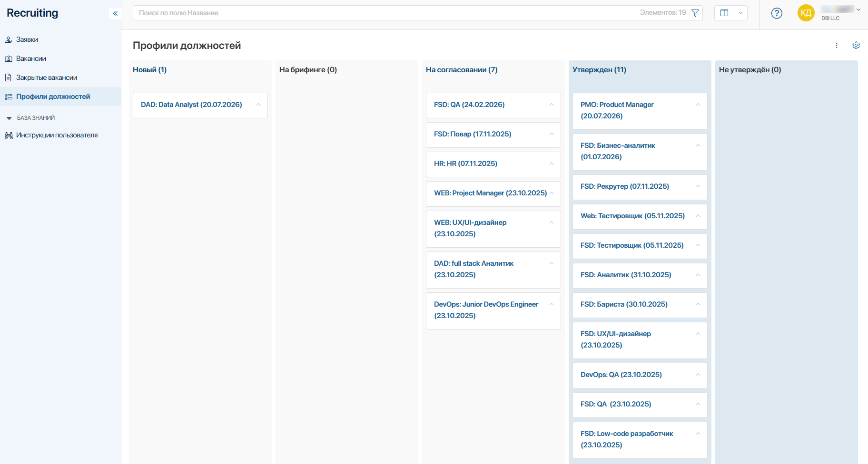Click the Инструкции пользователя icon

pyautogui.click(x=9, y=135)
